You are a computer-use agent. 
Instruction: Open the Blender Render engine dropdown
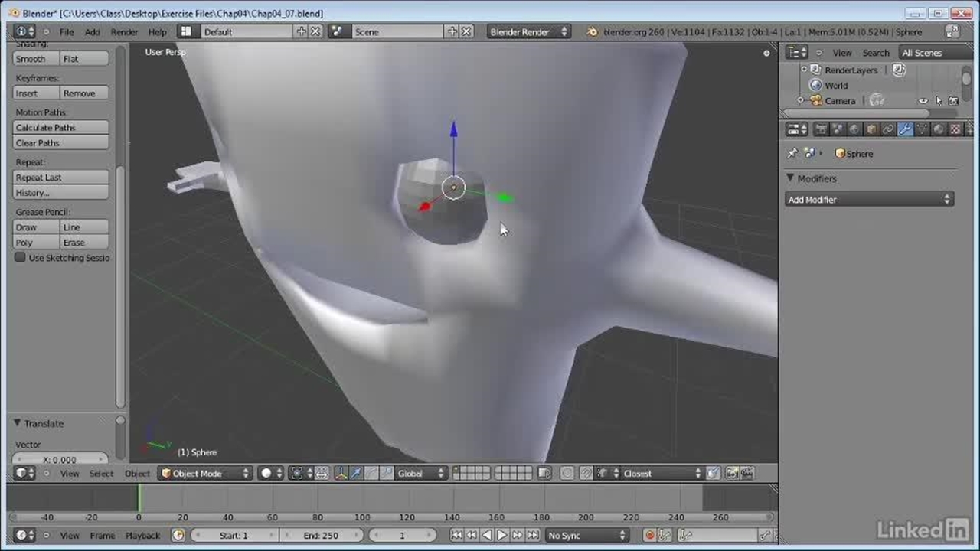click(528, 32)
